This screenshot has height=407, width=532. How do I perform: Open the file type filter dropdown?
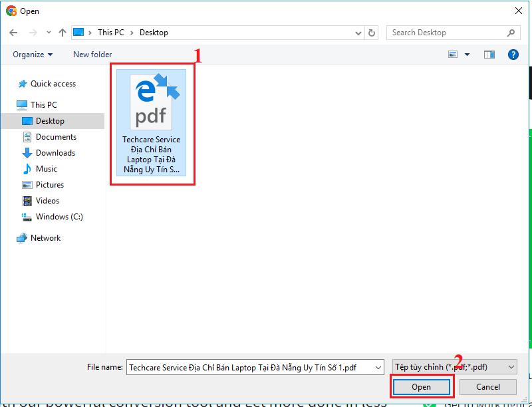point(454,367)
